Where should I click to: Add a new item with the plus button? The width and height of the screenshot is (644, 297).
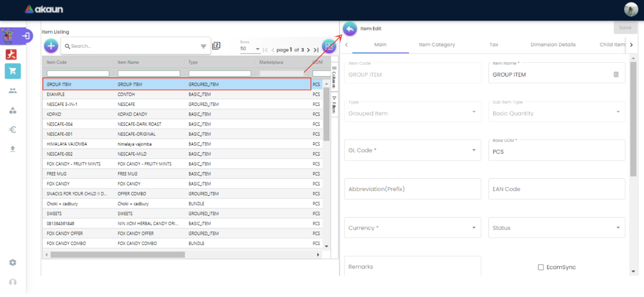pos(51,46)
